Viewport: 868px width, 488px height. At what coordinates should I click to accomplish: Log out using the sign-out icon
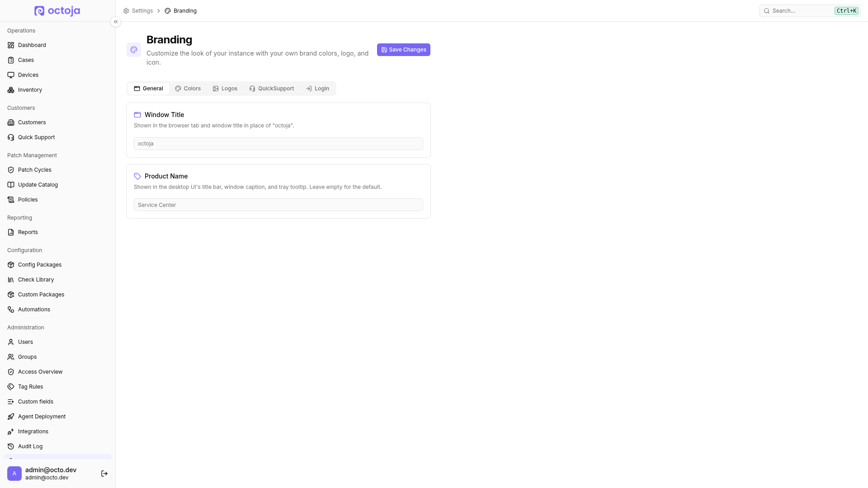point(104,474)
